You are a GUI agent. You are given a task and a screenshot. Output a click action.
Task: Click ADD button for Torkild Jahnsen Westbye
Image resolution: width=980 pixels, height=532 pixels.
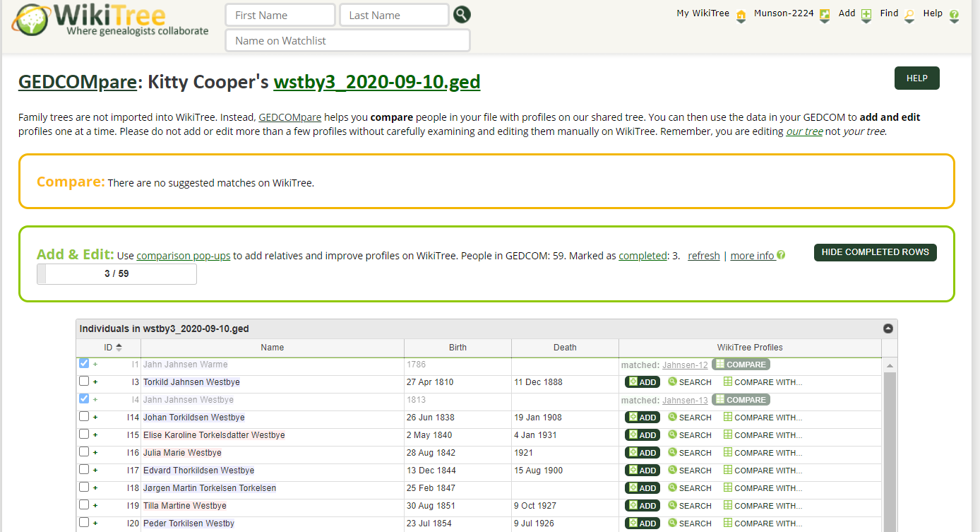pyautogui.click(x=643, y=382)
